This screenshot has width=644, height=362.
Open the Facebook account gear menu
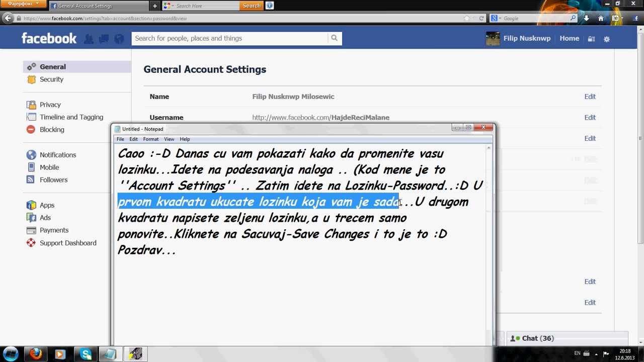[607, 39]
